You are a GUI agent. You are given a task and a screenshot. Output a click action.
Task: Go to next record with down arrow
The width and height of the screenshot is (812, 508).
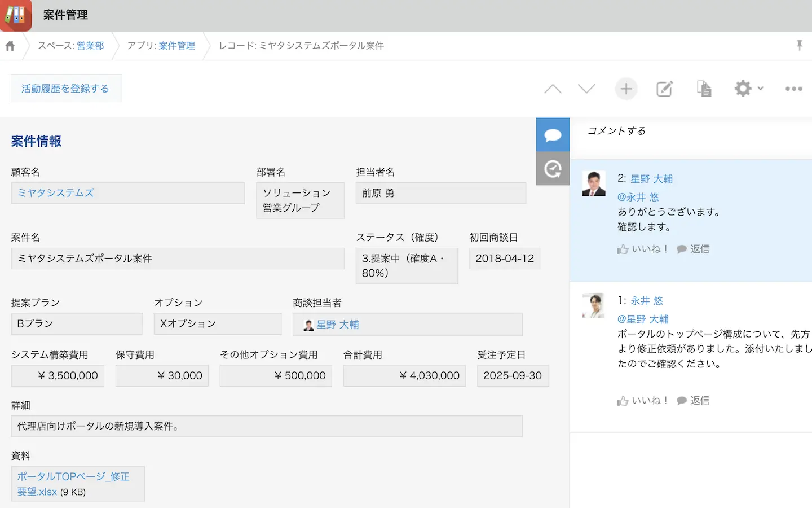click(x=586, y=89)
